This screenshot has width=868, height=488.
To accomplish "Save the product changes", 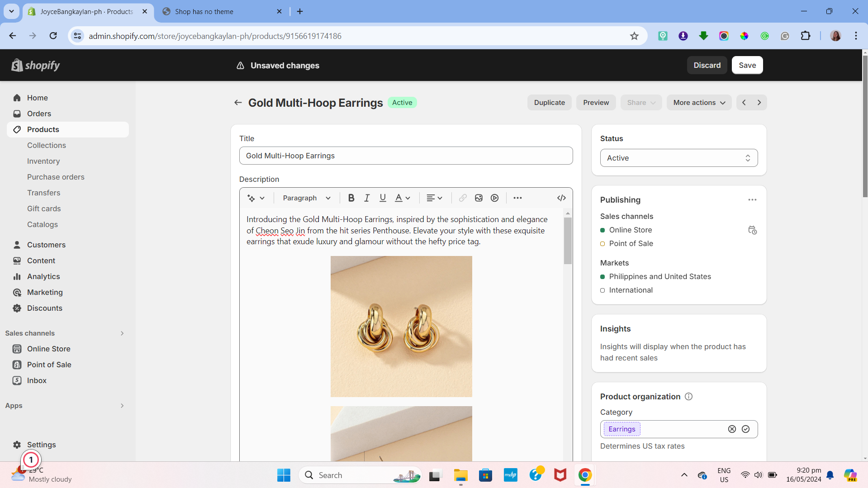I will [747, 65].
